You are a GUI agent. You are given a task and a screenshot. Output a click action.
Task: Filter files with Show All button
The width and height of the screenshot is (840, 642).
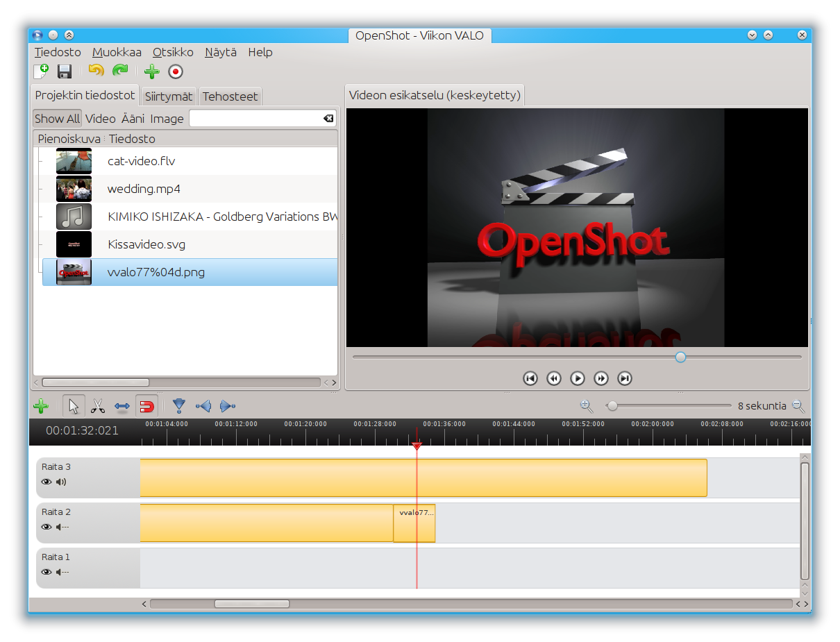58,119
